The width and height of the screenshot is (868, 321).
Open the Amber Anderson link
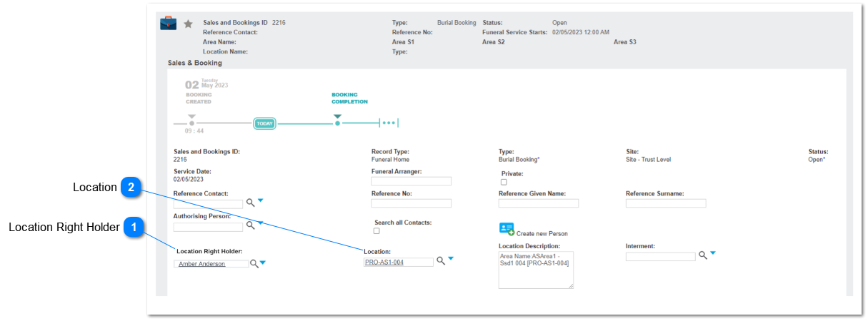tap(201, 264)
